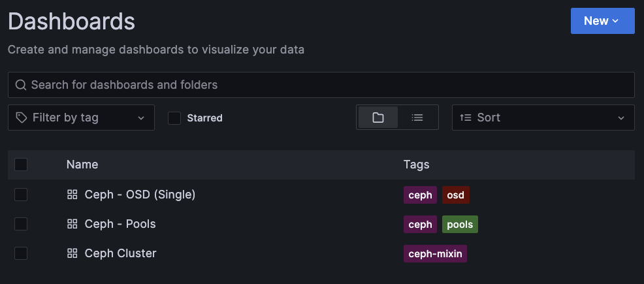Image resolution: width=644 pixels, height=284 pixels.
Task: Expand the Sort dropdown
Action: [543, 118]
